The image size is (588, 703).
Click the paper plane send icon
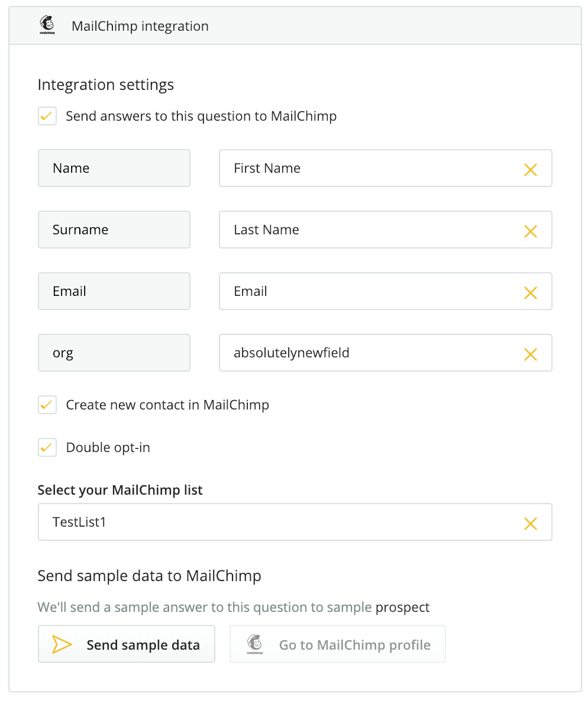coord(62,644)
